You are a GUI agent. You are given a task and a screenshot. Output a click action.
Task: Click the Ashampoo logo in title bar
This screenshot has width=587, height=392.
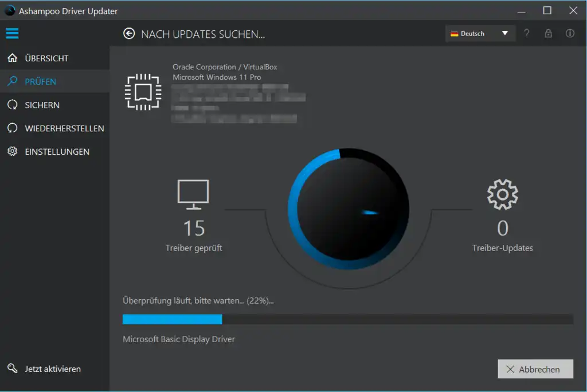point(10,10)
